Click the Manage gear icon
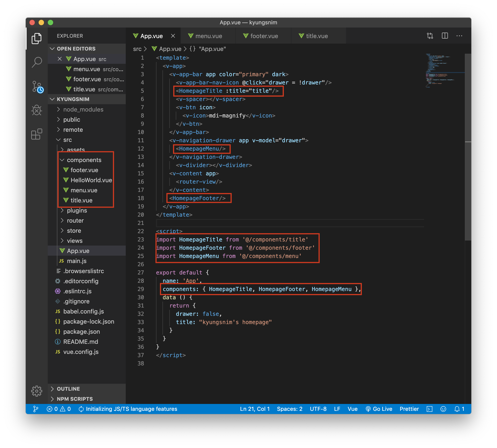This screenshot has width=497, height=448. pos(37,391)
